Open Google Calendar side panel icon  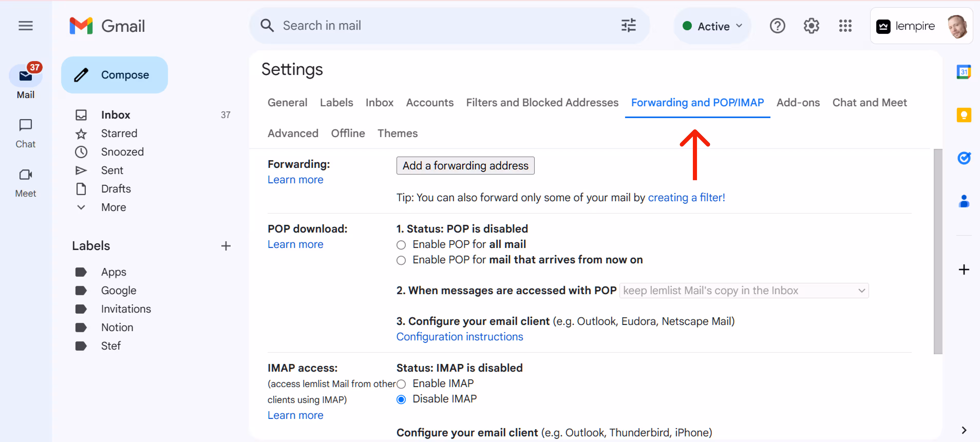[x=964, y=72]
